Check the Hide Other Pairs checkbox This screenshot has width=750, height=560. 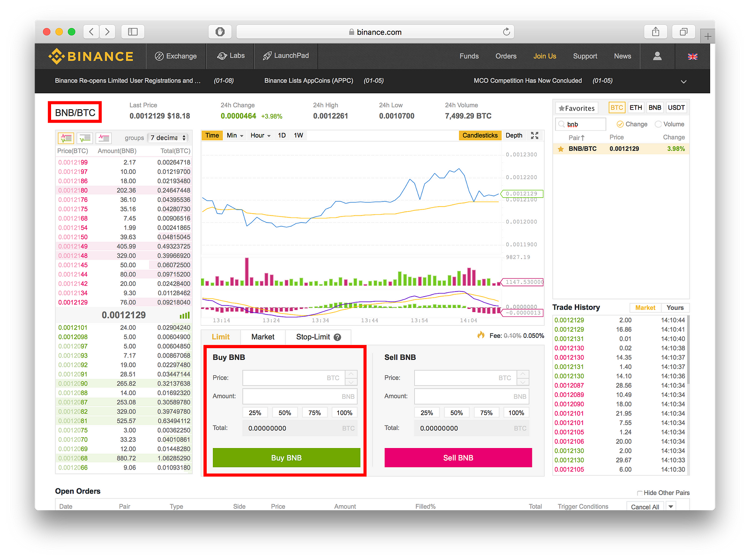pos(640,493)
